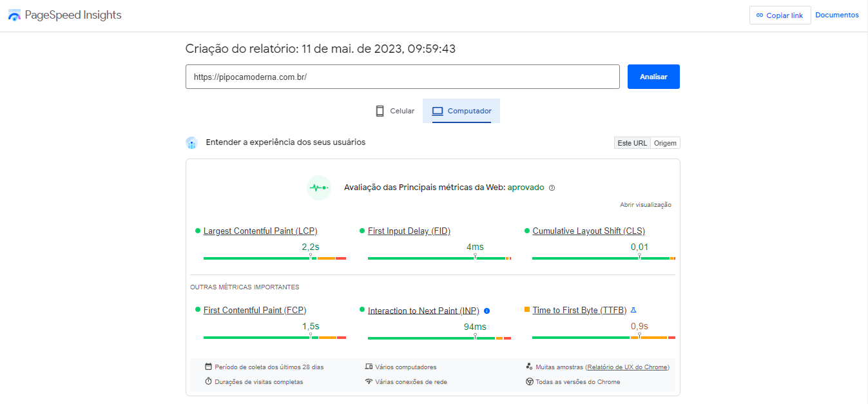This screenshot has height=404, width=868.
Task: Click the URL input field
Action: click(403, 77)
